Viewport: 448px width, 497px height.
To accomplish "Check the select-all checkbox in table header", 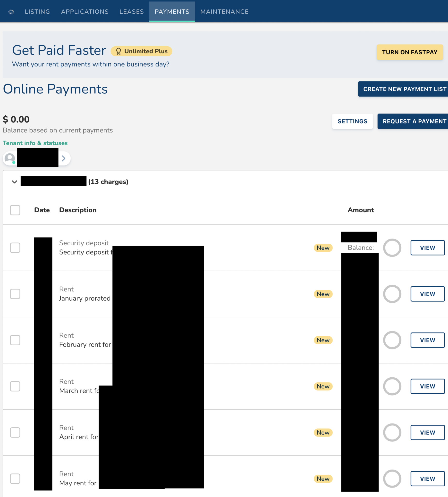I will [x=15, y=210].
